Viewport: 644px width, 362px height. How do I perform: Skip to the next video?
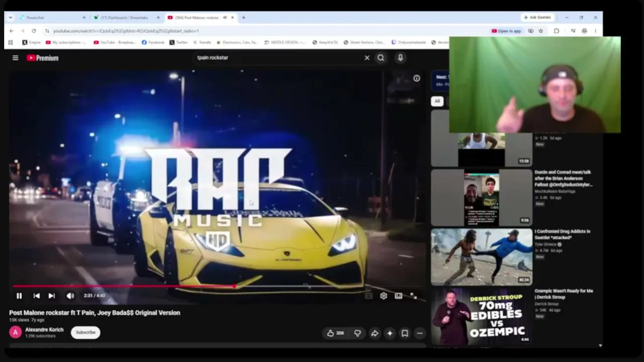point(51,296)
